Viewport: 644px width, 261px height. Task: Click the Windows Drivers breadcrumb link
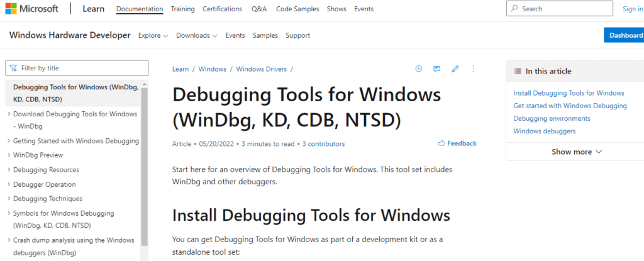pos(261,69)
